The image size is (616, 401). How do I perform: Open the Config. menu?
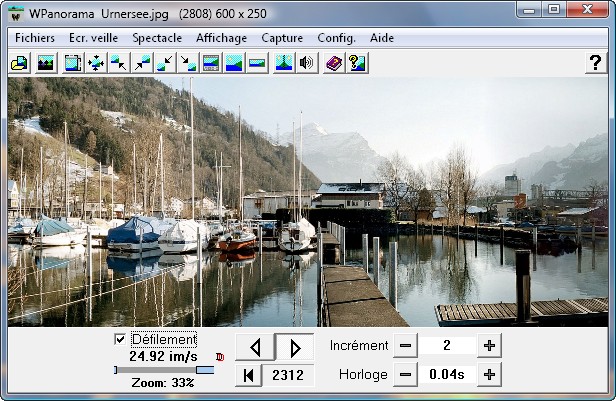(x=336, y=38)
